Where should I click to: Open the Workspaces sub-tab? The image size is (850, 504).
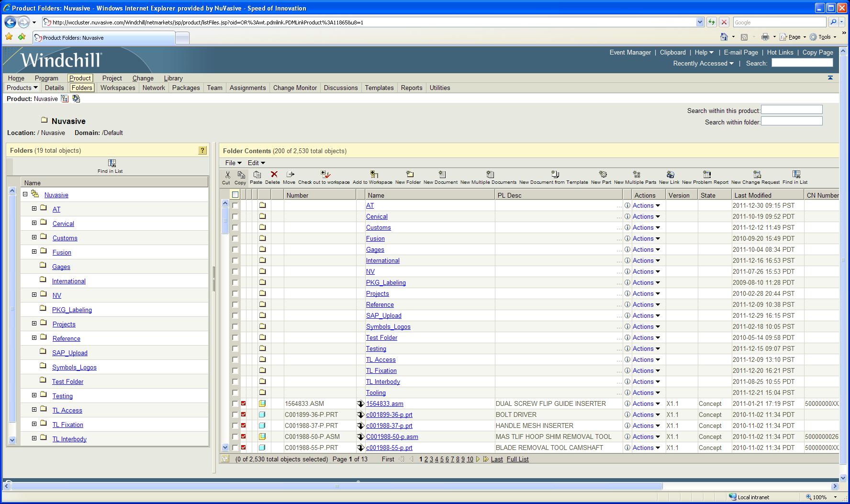pyautogui.click(x=118, y=88)
